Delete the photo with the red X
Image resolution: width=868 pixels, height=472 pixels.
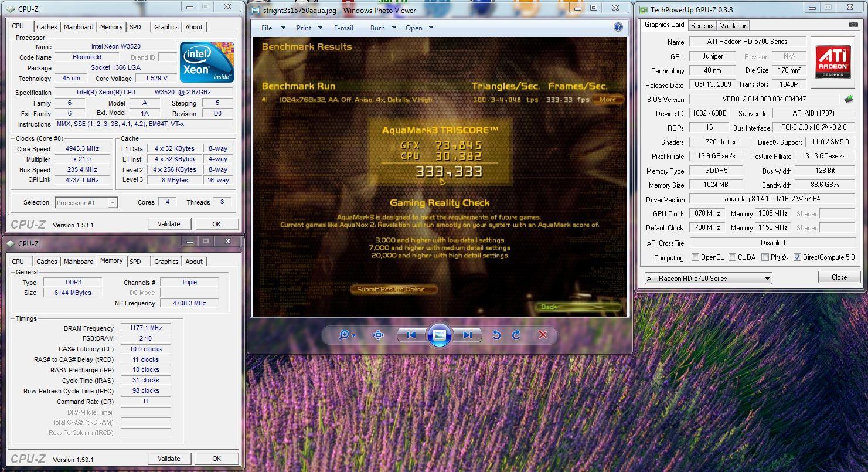(x=543, y=335)
